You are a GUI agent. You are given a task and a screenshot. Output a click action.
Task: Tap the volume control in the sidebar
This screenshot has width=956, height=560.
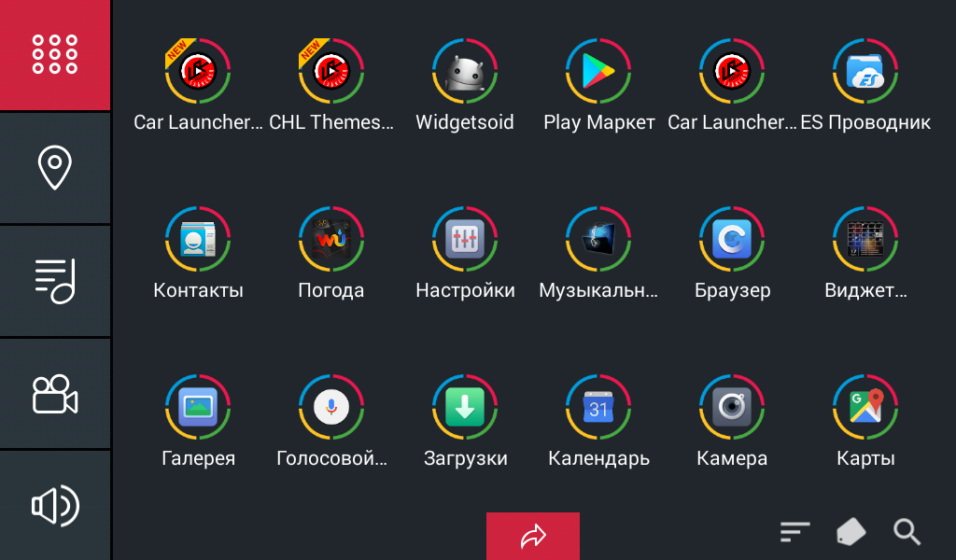click(54, 506)
